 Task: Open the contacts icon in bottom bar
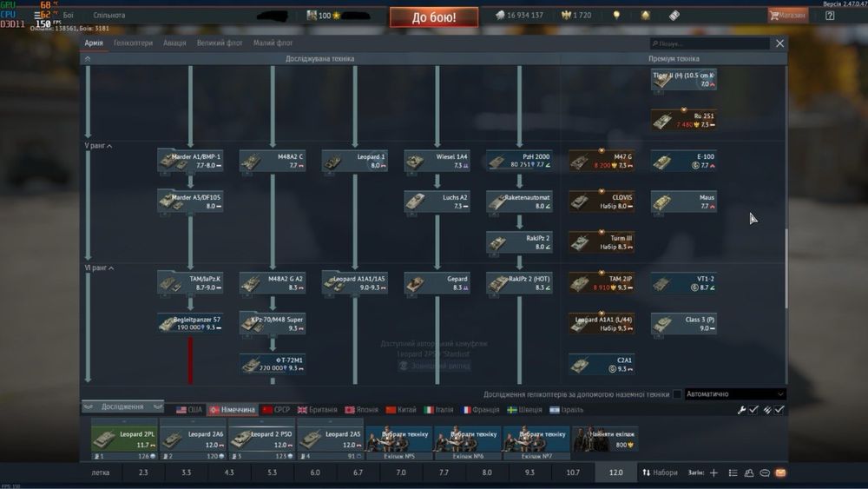tap(749, 472)
